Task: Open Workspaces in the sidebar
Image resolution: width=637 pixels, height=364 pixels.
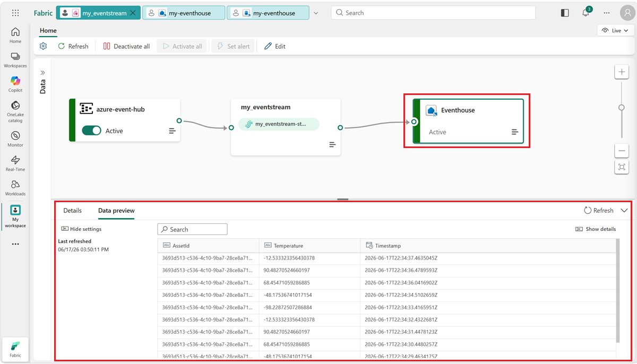Action: click(x=15, y=60)
